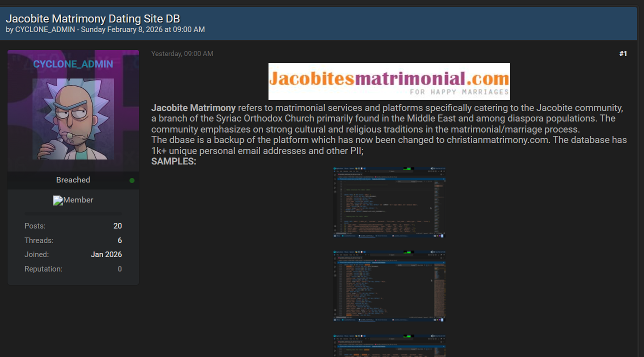This screenshot has height=357, width=644.
Task: Click the author byline under the thread title
Action: 105,29
